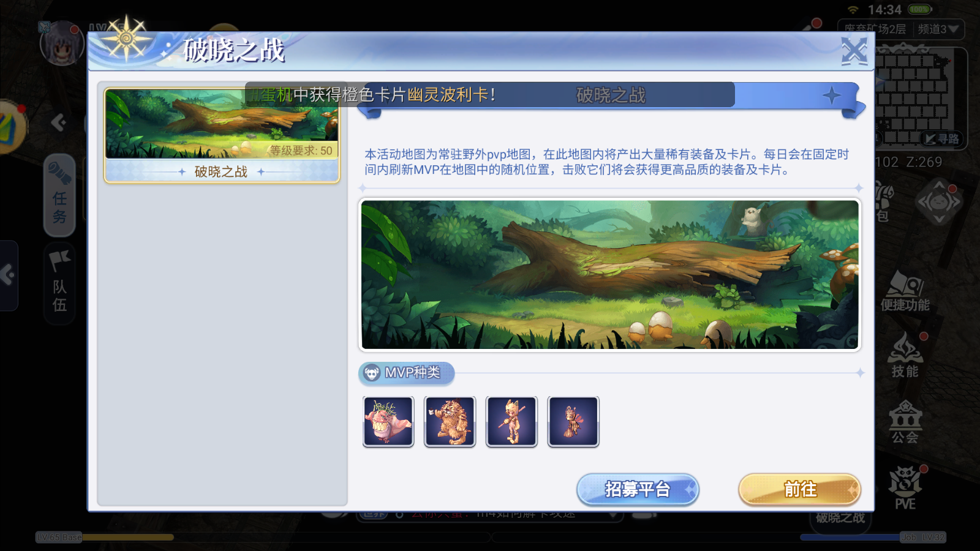The width and height of the screenshot is (980, 551).
Task: Click the 14:34 clock in status bar
Action: coord(884,10)
